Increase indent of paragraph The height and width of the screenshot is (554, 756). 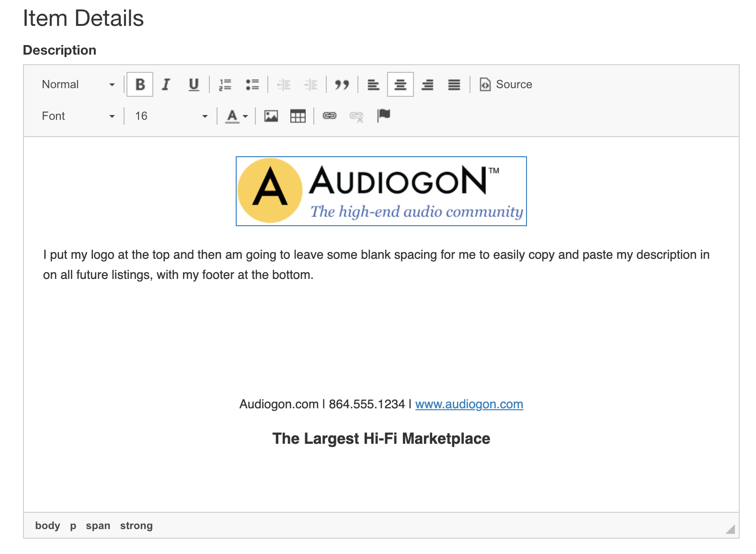pos(310,84)
